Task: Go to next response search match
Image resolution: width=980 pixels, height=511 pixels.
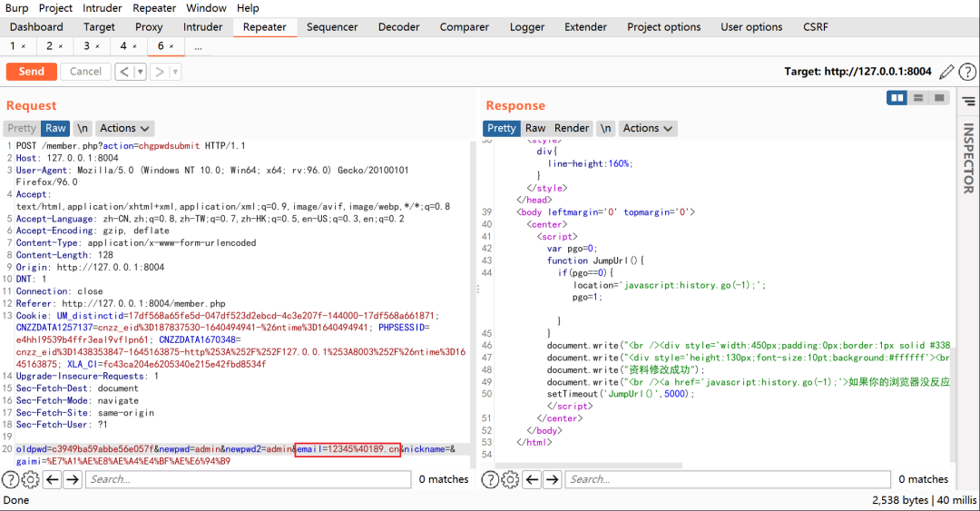Action: click(552, 480)
